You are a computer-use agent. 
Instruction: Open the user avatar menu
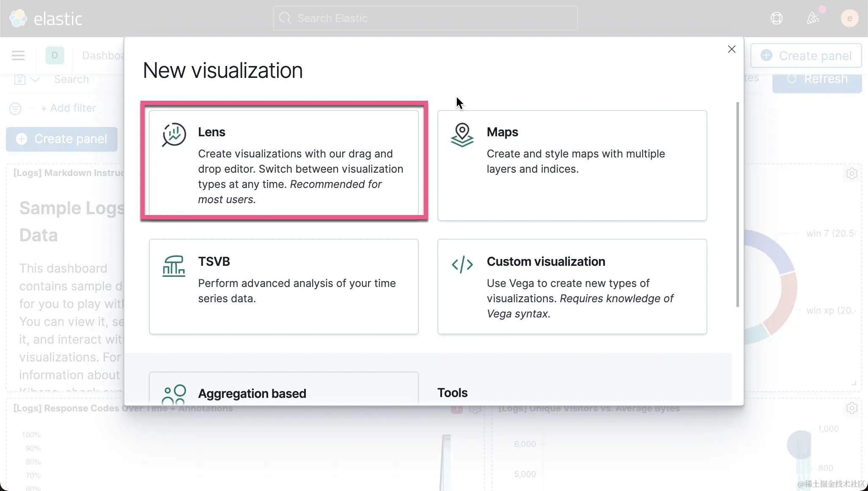click(849, 18)
